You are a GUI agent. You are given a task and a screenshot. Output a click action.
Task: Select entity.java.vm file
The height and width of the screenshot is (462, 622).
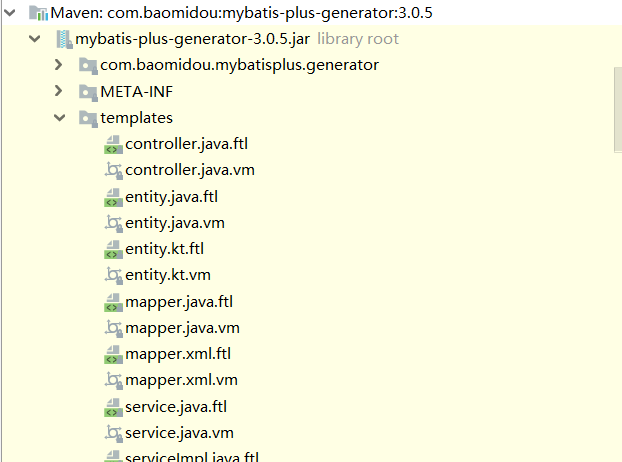pos(175,223)
